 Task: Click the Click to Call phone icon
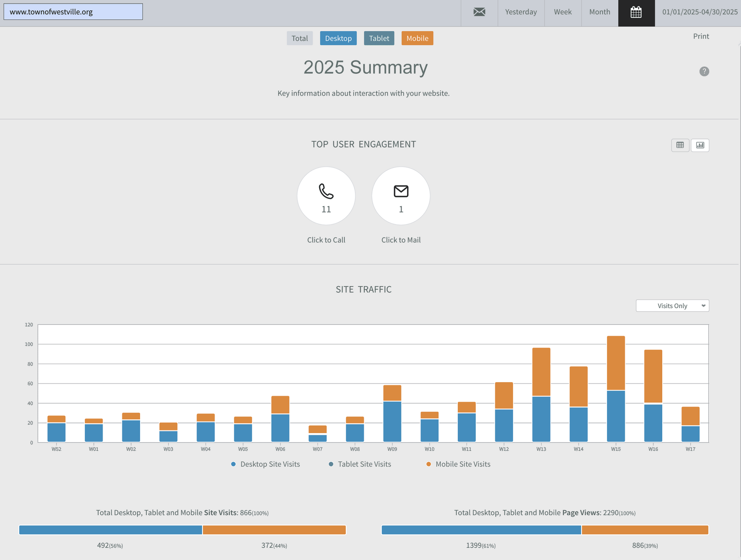point(326,191)
